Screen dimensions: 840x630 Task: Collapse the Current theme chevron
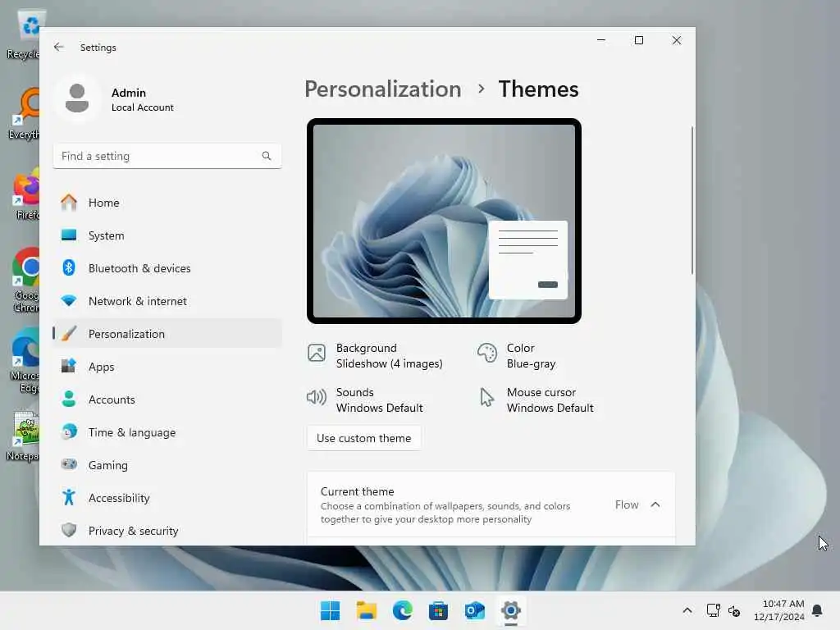[655, 504]
